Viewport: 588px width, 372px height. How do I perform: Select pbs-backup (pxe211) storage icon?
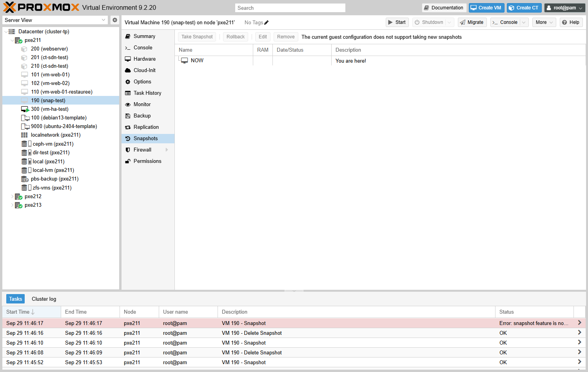click(x=25, y=179)
